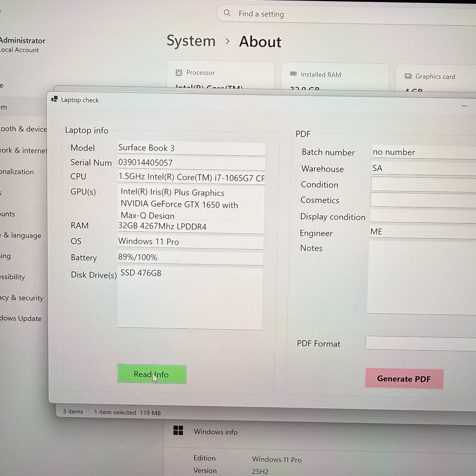
Task: Open the Condition combo box
Action: pyautogui.click(x=423, y=185)
